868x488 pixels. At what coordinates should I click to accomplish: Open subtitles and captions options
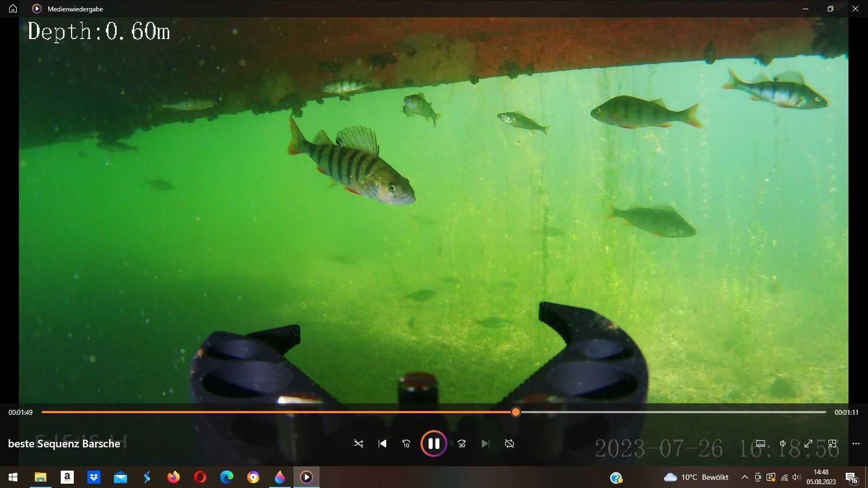click(x=761, y=444)
